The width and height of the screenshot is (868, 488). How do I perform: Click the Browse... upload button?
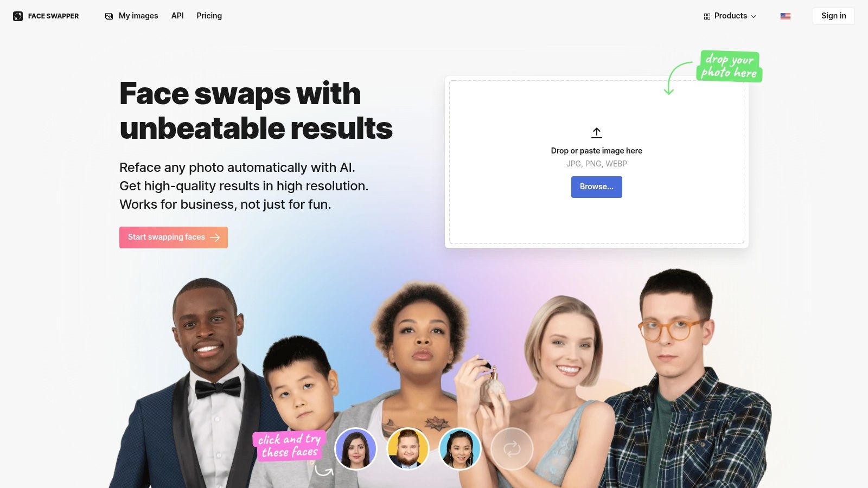[597, 187]
